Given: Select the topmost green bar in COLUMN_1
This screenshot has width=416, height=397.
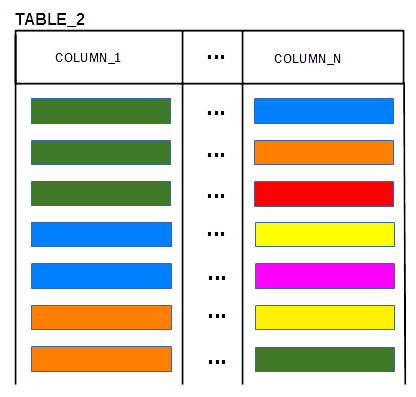Looking at the screenshot, I should point(101,111).
